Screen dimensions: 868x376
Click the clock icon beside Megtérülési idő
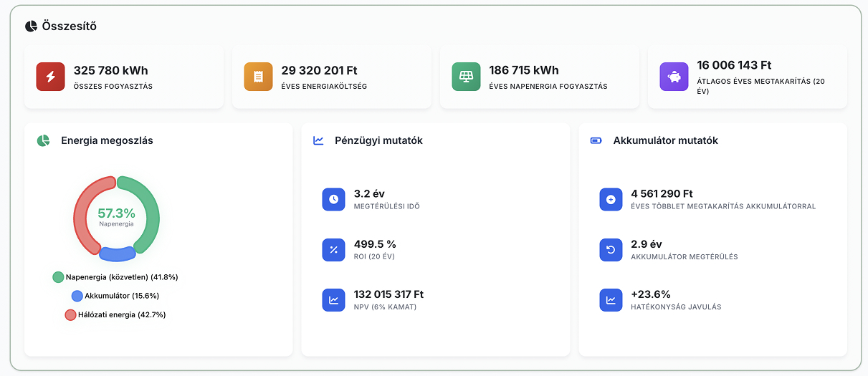tap(333, 199)
